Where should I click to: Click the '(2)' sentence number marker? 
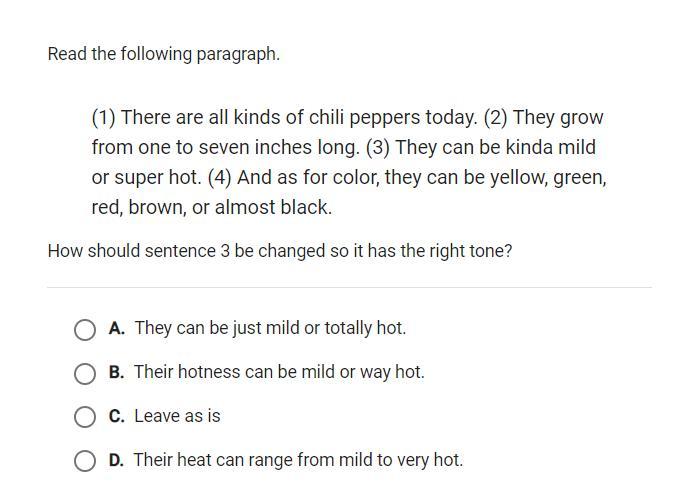(496, 117)
